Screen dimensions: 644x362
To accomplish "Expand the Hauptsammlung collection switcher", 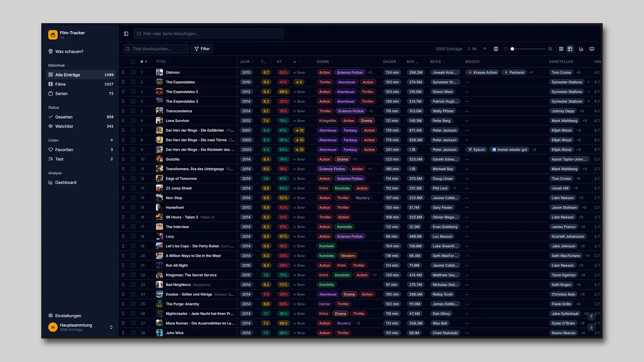I will click(111, 327).
